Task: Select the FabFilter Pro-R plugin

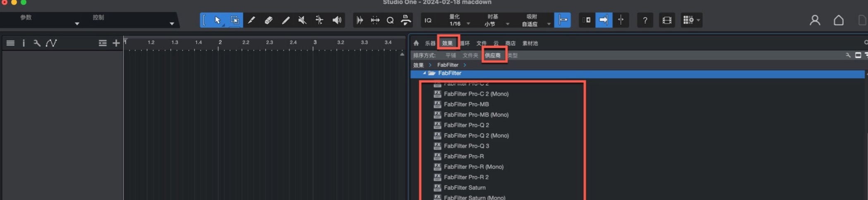Action: [464, 156]
